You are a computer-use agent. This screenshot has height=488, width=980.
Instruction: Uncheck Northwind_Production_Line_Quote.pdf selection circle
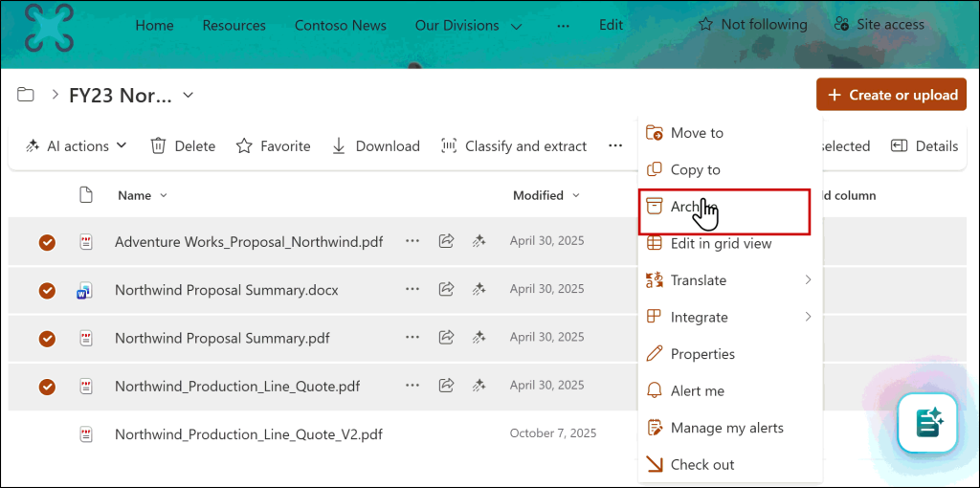click(x=47, y=387)
